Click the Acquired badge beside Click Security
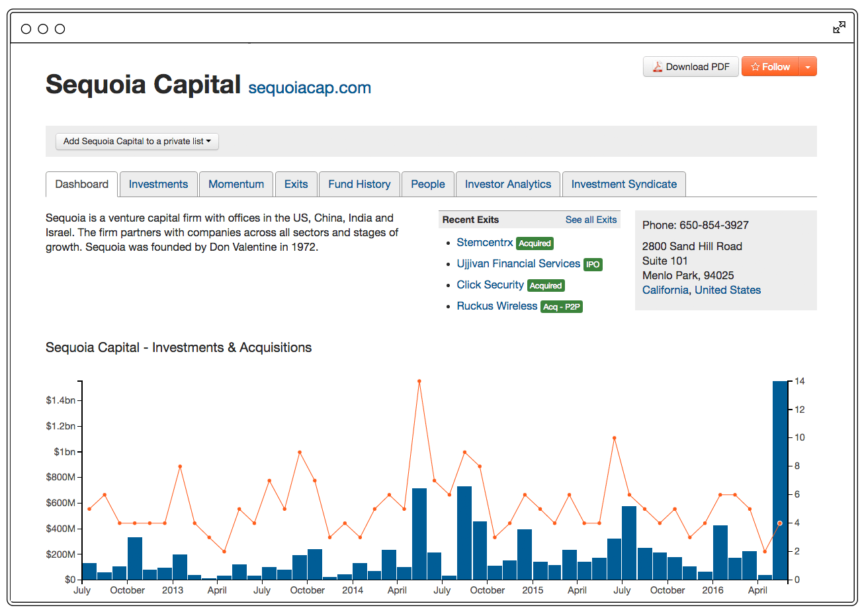This screenshot has width=860, height=616. click(x=546, y=286)
